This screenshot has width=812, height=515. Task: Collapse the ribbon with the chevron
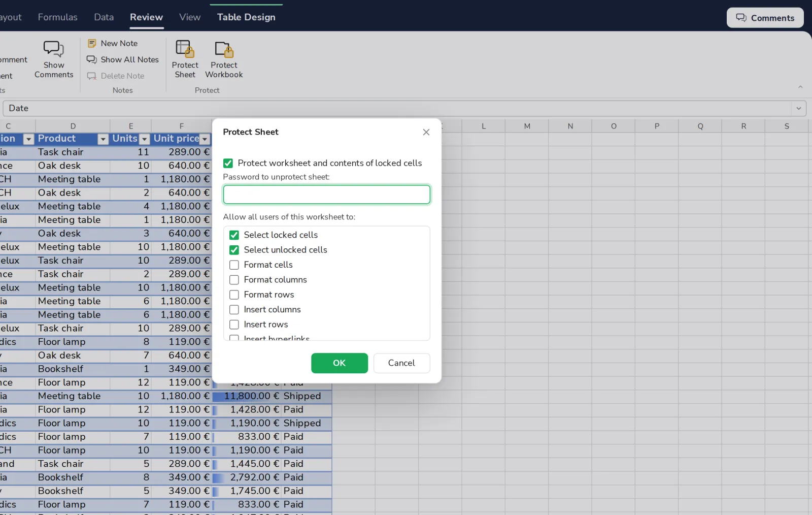tap(800, 87)
